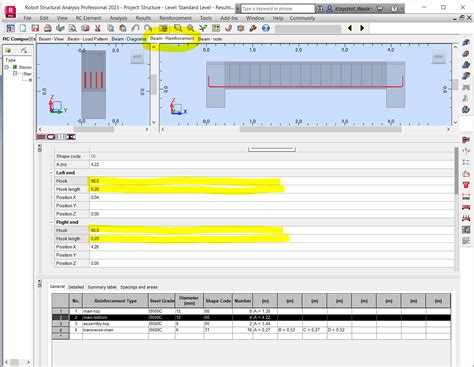Open the Add-Ins menu
The height and width of the screenshot is (367, 474).
[x=229, y=18]
